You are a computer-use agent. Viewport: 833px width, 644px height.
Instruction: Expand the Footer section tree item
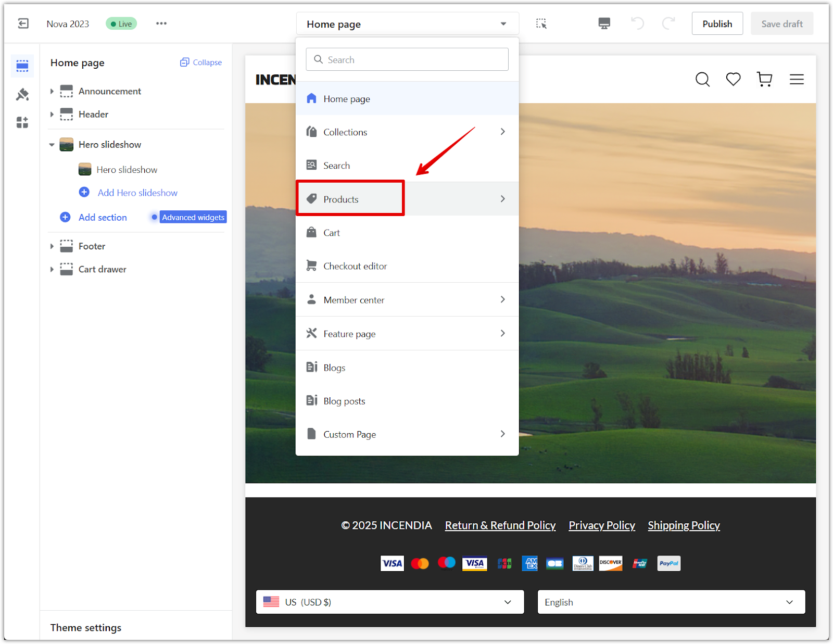point(52,246)
